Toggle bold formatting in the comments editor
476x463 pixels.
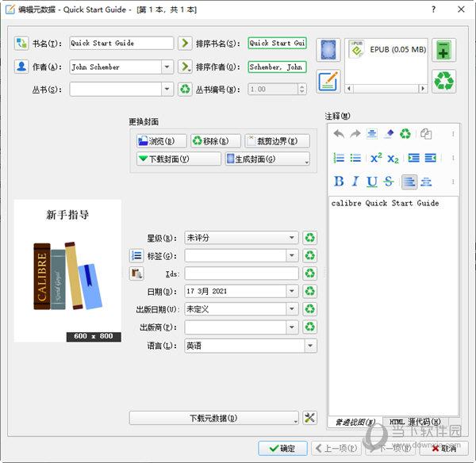(339, 182)
